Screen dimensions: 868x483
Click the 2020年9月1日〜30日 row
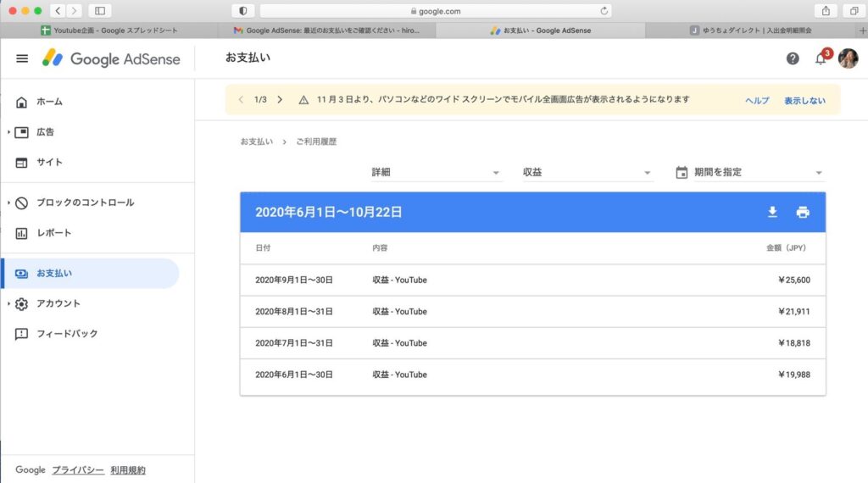coord(532,280)
